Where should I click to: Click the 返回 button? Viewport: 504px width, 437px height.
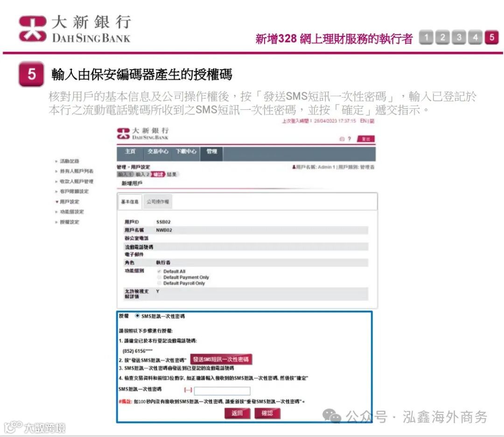click(237, 413)
